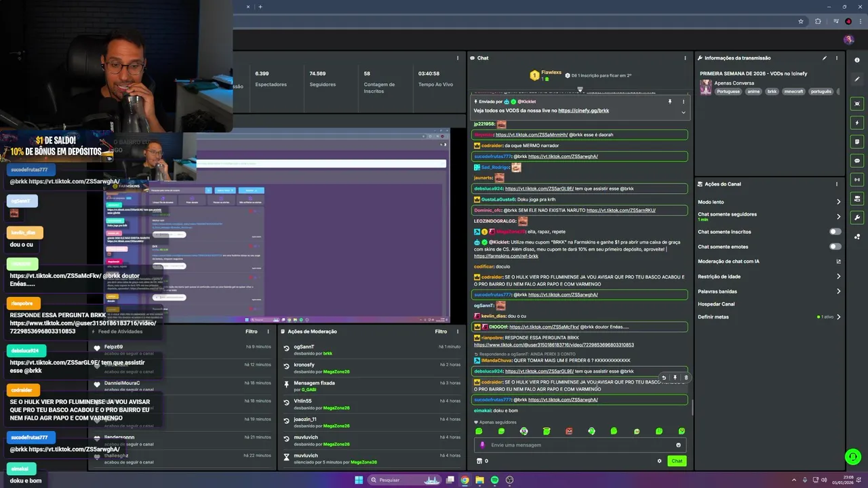
Task: Open the chat bubble sidebar icon
Action: (857, 161)
